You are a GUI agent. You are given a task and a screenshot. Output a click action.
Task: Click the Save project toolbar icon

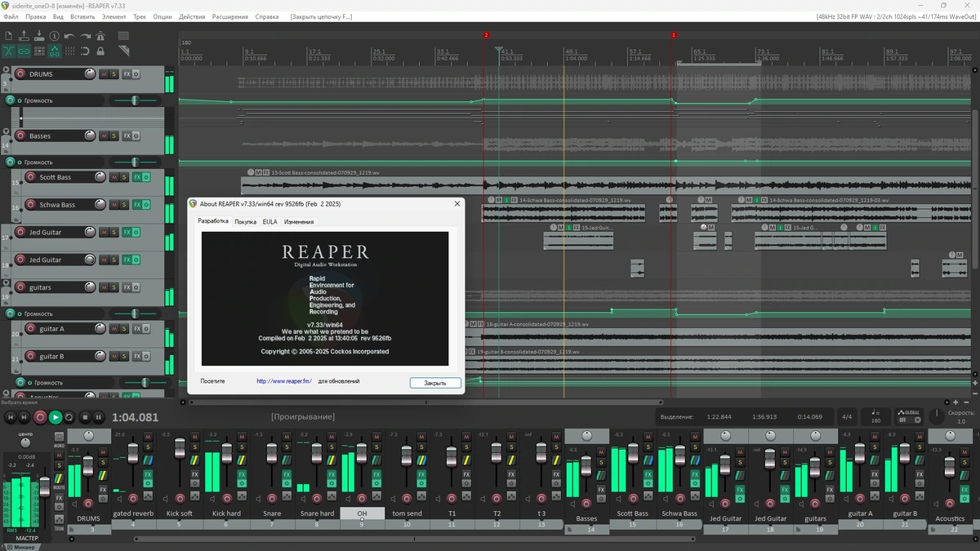pyautogui.click(x=39, y=36)
